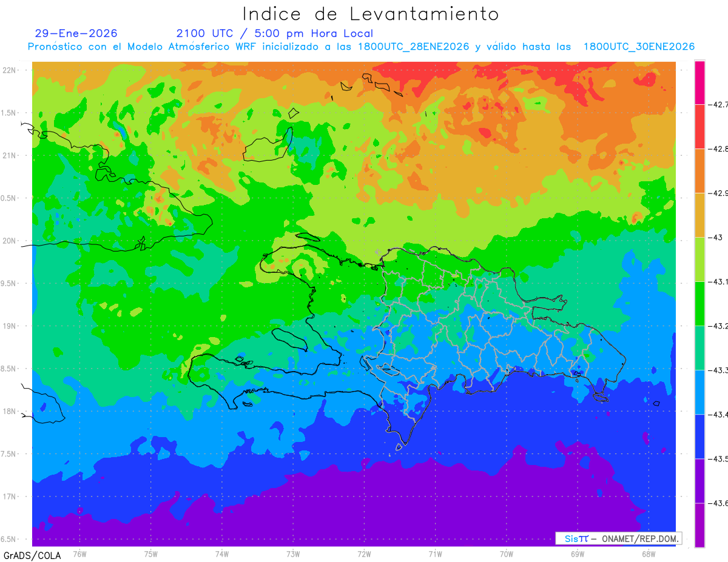Click the '71W' longitude label
This screenshot has height=562, width=728.
pyautogui.click(x=435, y=554)
